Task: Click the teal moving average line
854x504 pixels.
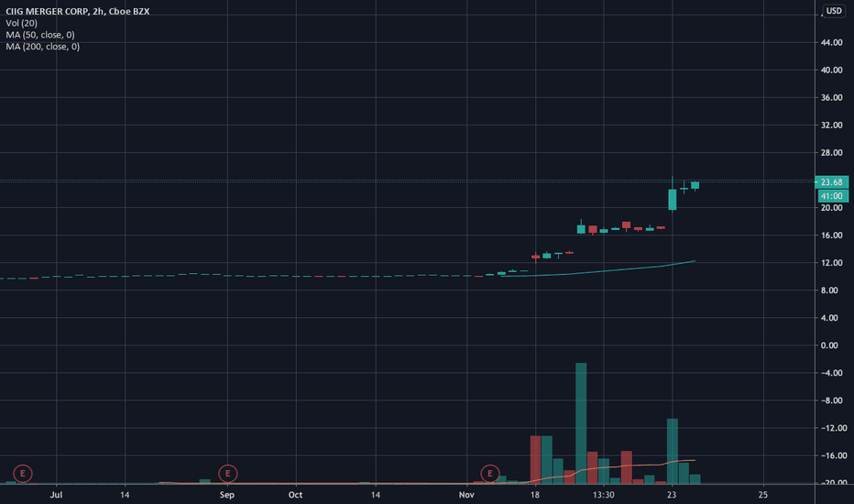Action: tap(604, 271)
